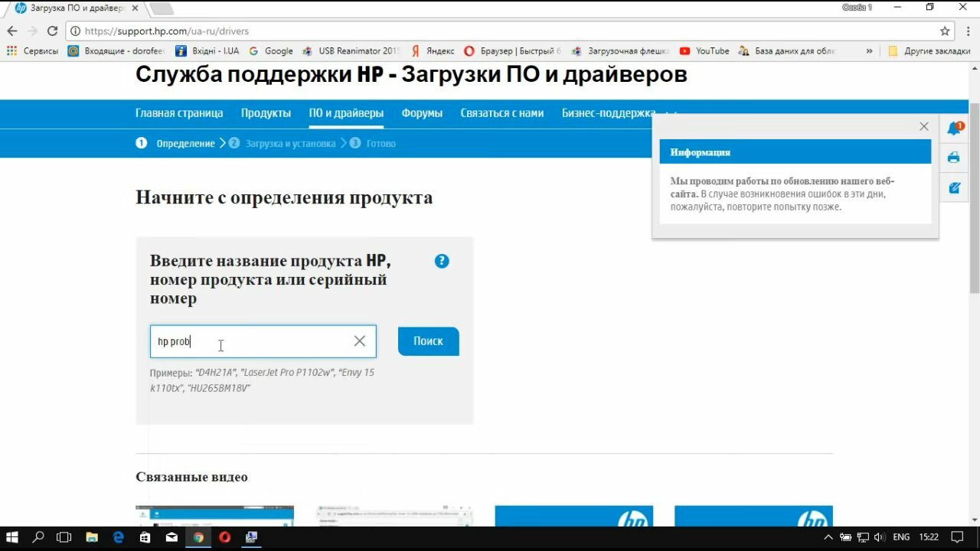This screenshot has height=551, width=980.
Task: Open volume control in system tray
Action: 879,537
